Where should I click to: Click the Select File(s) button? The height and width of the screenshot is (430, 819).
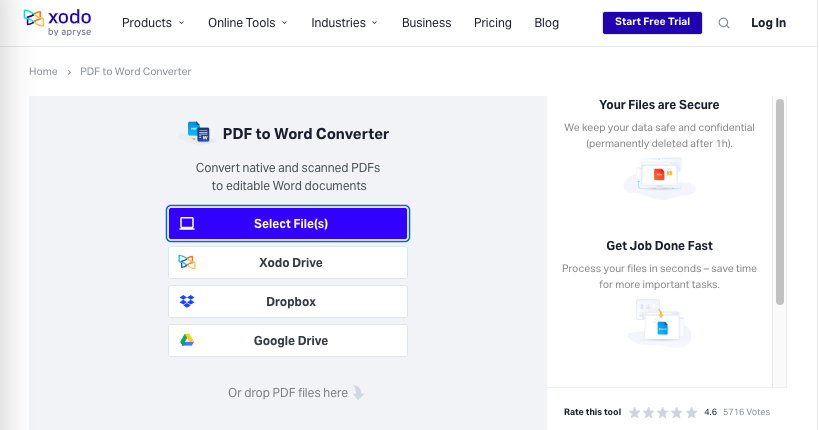(x=288, y=224)
